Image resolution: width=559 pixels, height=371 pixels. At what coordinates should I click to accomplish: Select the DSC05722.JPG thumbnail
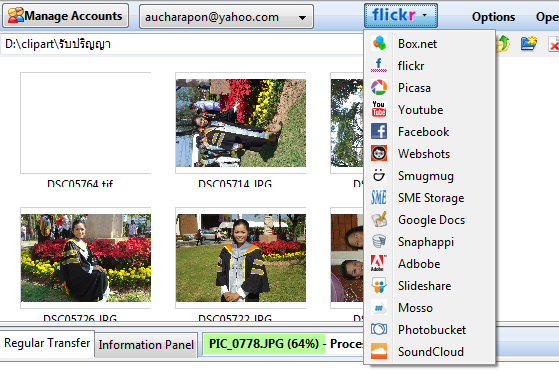pyautogui.click(x=241, y=258)
